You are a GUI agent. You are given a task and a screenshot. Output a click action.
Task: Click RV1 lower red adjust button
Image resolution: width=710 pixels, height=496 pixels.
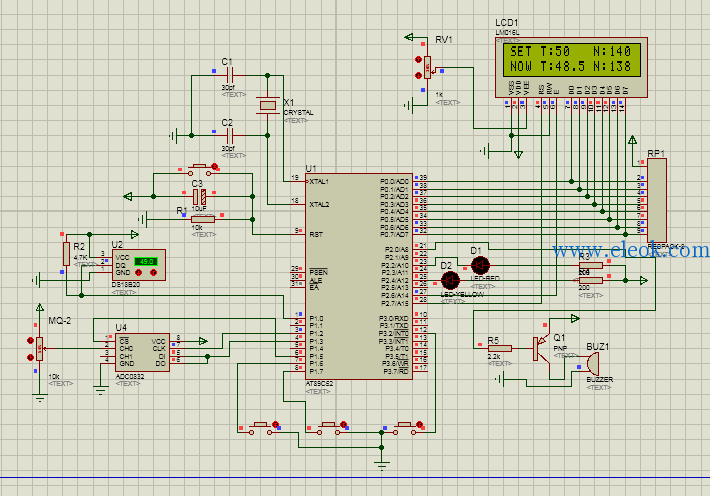coord(418,75)
